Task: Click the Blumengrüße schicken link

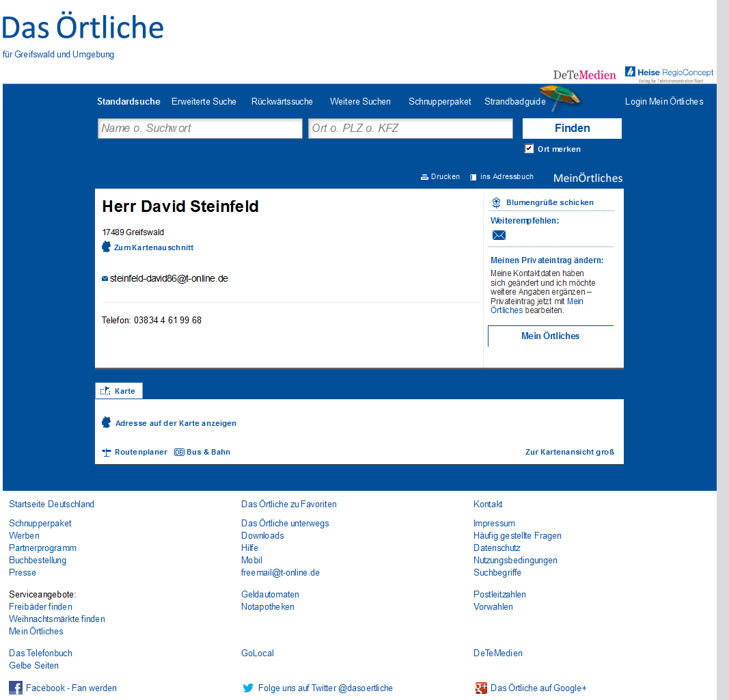Action: pos(549,202)
